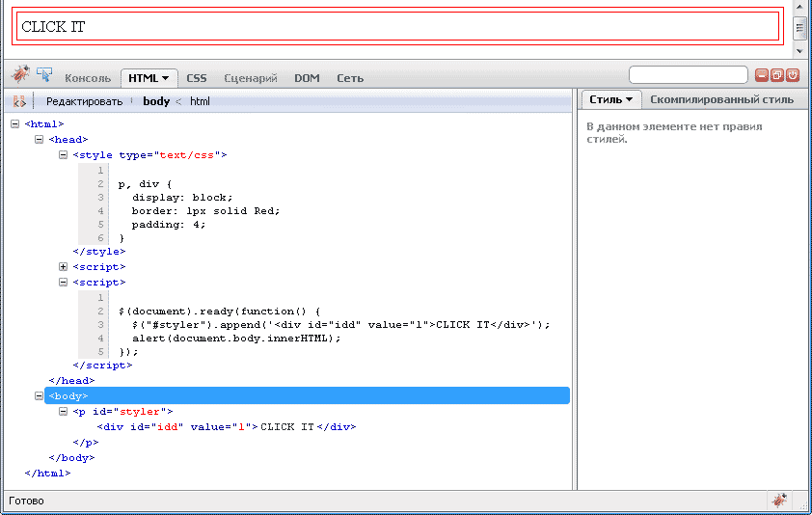Click the break-on-mutate icon beside Редактировать
Screen dimensions: 812x515
19,101
